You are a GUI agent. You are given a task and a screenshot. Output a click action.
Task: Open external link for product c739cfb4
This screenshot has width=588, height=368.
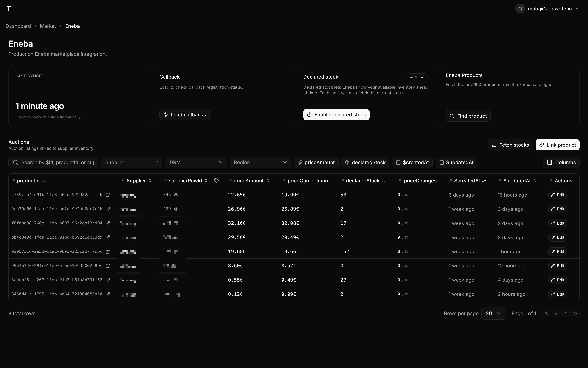108,195
